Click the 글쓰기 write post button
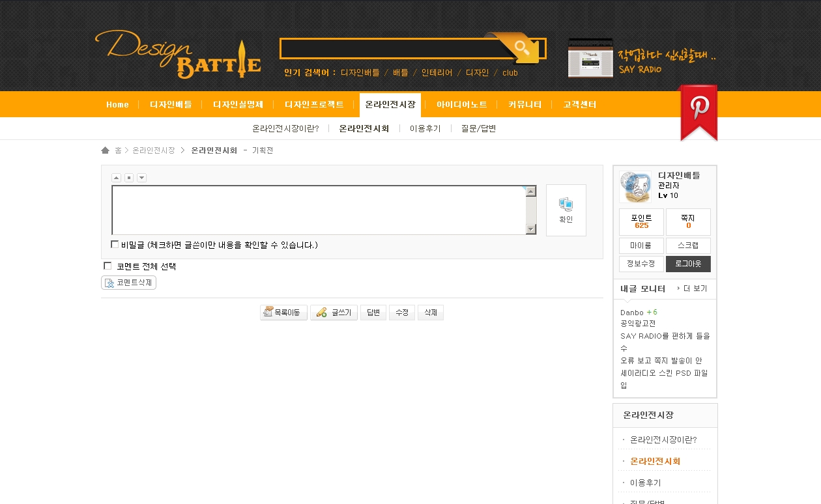This screenshot has width=821, height=504. (x=334, y=313)
